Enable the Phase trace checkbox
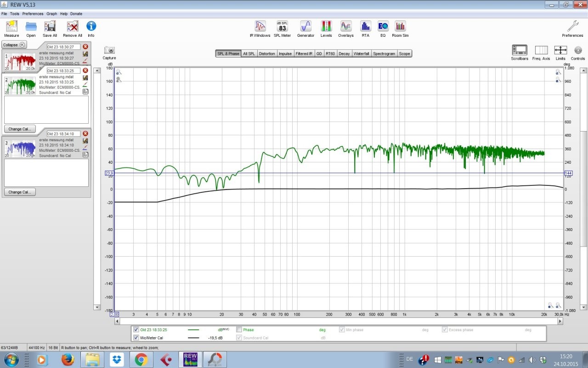 (x=239, y=330)
